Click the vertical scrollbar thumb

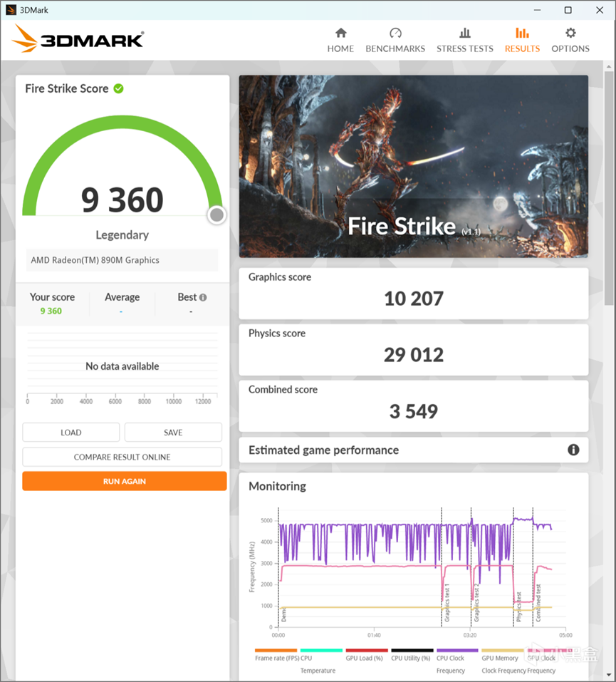coord(609,188)
